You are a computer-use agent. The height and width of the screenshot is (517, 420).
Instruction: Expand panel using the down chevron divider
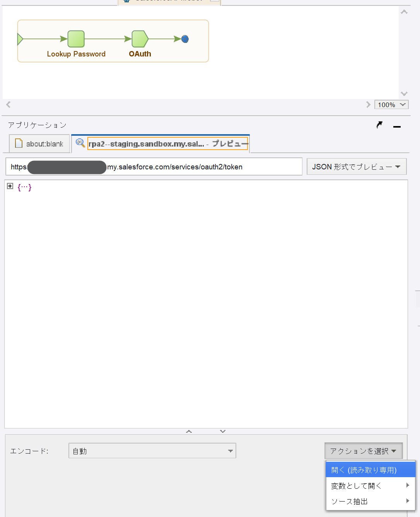pos(223,432)
